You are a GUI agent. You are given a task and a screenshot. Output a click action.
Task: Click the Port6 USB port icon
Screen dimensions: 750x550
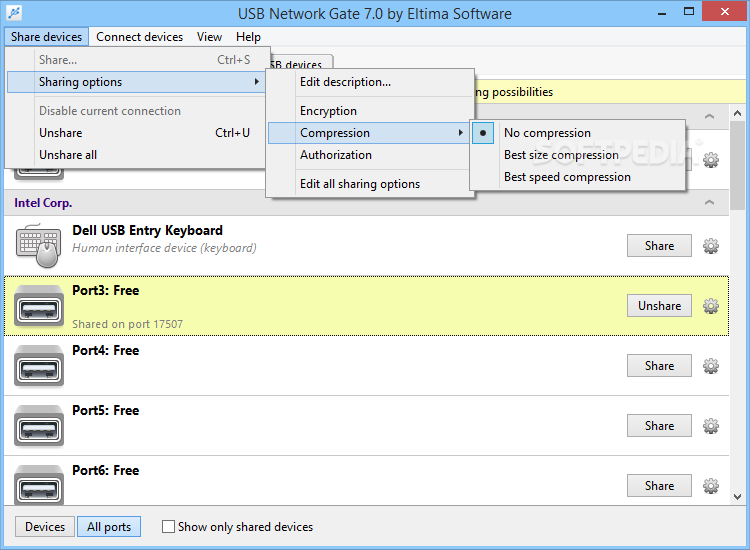pyautogui.click(x=39, y=485)
